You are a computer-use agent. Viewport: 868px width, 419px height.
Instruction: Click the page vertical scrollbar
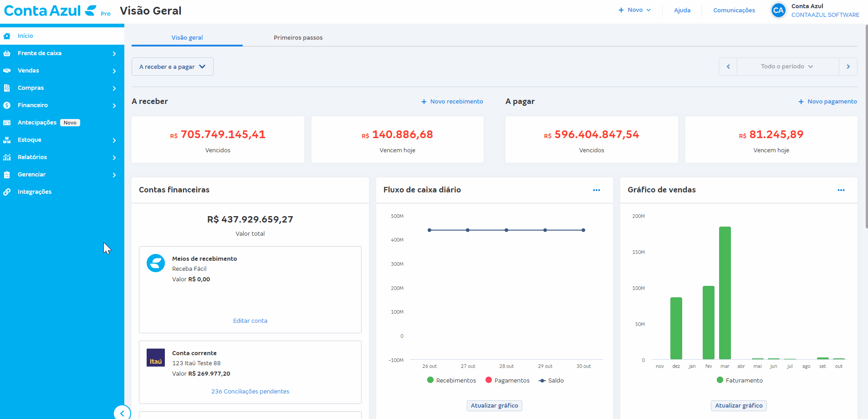(866, 126)
